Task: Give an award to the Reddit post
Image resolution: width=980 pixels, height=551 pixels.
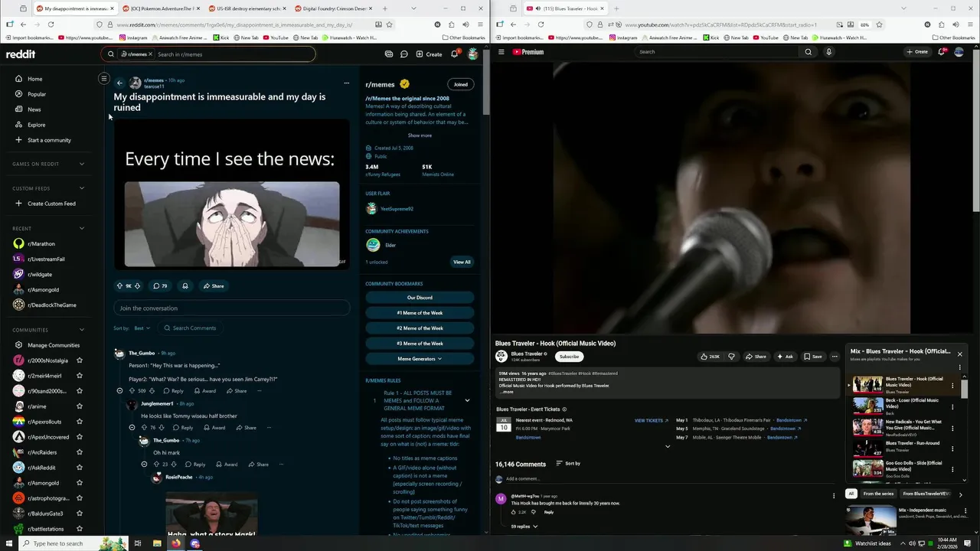Action: click(185, 286)
